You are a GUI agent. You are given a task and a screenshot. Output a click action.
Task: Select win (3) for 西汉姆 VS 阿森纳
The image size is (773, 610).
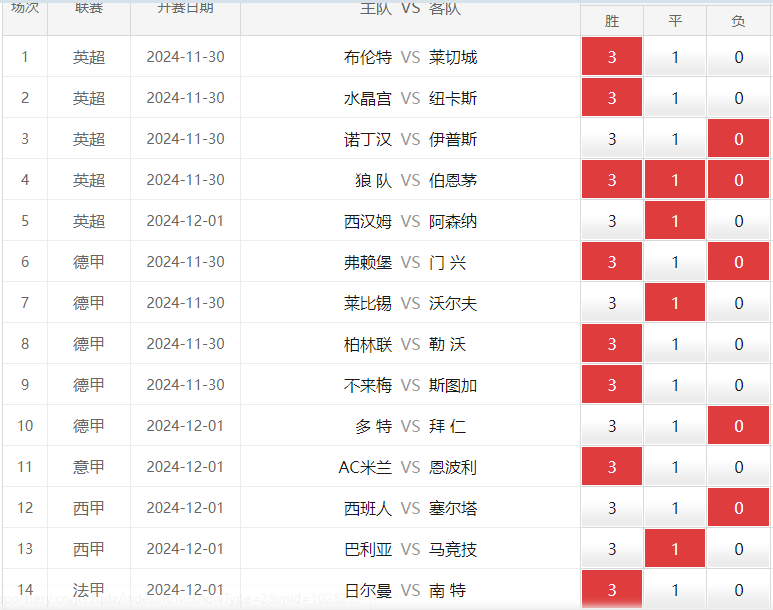point(612,220)
